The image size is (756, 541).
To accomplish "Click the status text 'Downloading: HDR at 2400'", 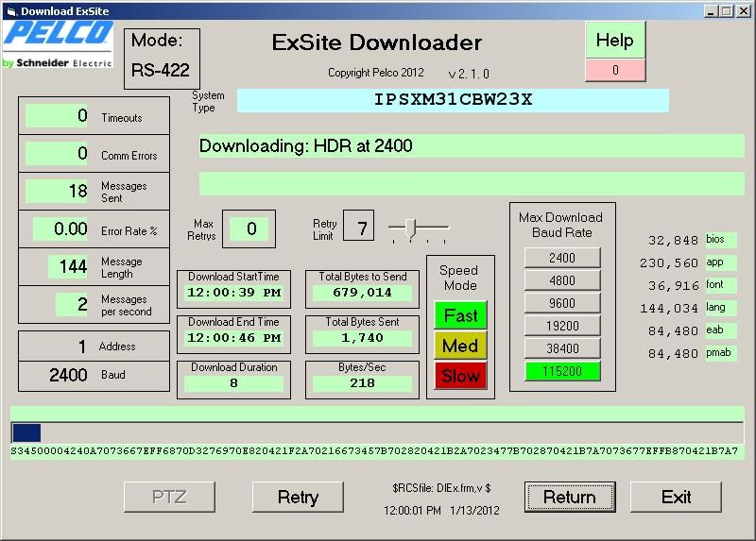I will tap(305, 146).
